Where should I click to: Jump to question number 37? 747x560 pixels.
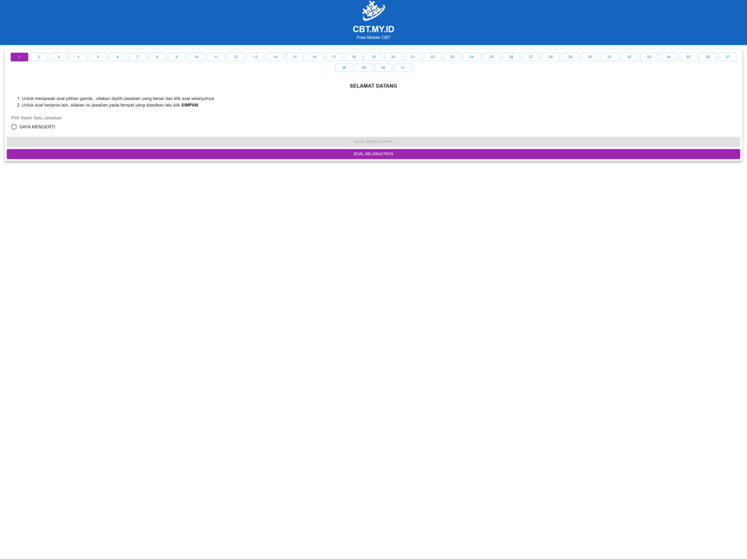tap(728, 57)
